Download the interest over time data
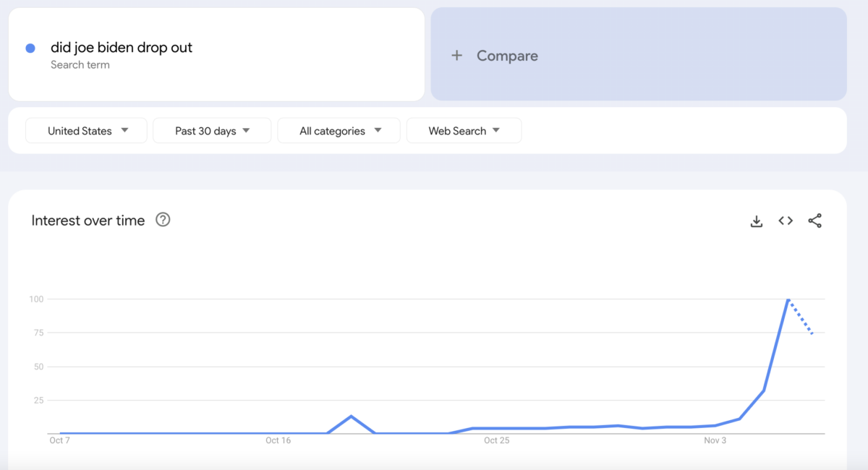The image size is (868, 470). [x=757, y=221]
